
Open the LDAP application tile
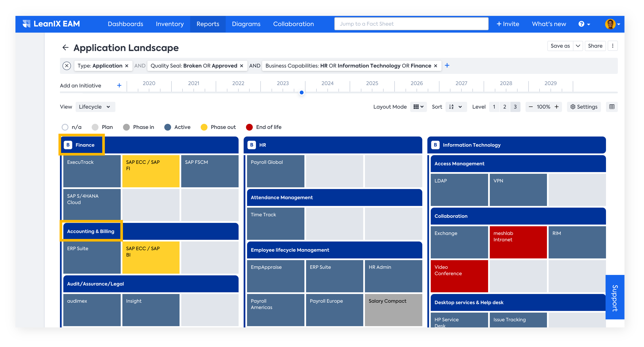459,190
